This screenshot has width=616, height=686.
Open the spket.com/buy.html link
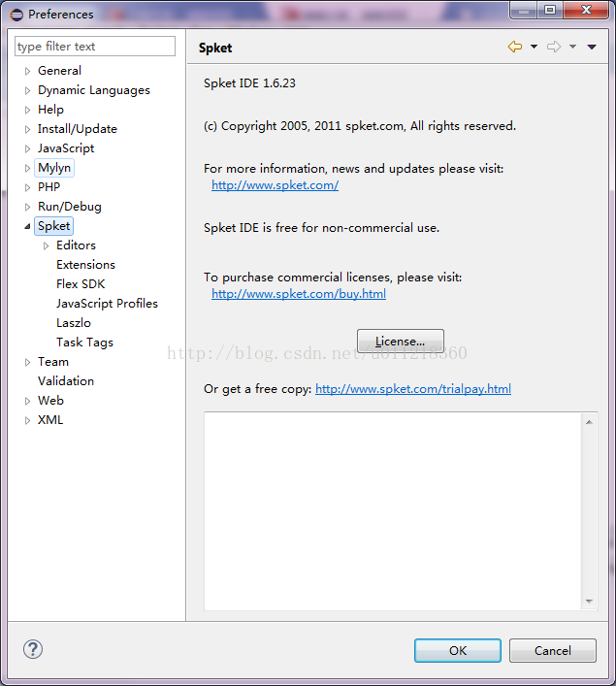pos(299,294)
